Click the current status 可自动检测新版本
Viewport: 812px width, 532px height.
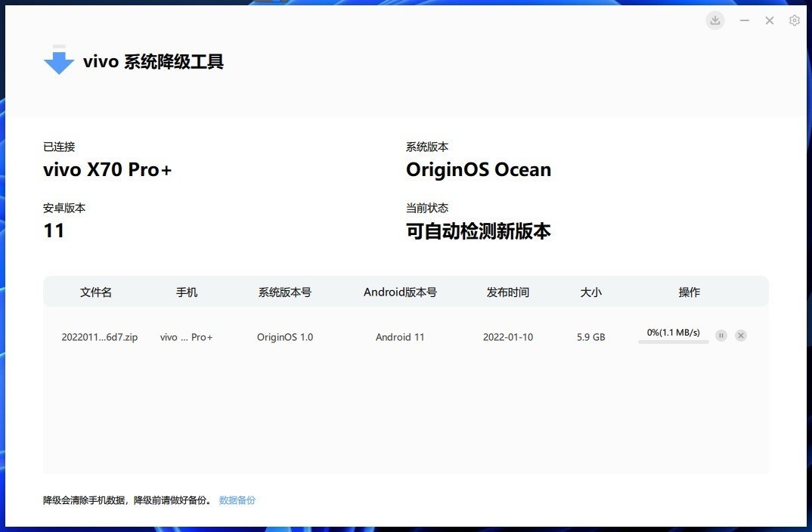click(x=479, y=230)
